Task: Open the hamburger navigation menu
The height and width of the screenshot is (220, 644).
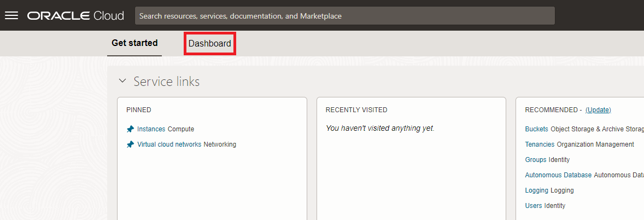Action: click(11, 15)
